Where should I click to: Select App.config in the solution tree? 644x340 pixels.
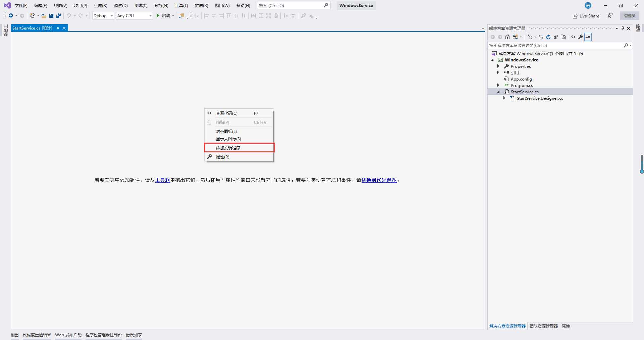pos(521,79)
